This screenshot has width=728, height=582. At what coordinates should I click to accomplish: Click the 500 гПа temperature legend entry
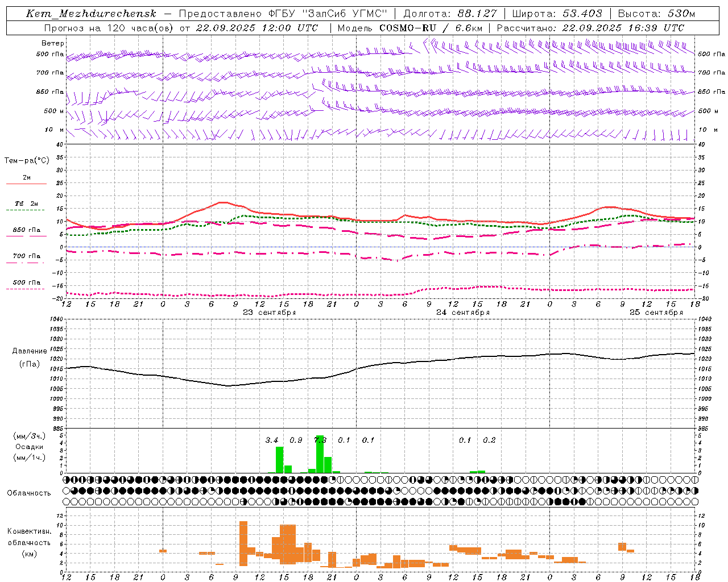[x=27, y=282]
